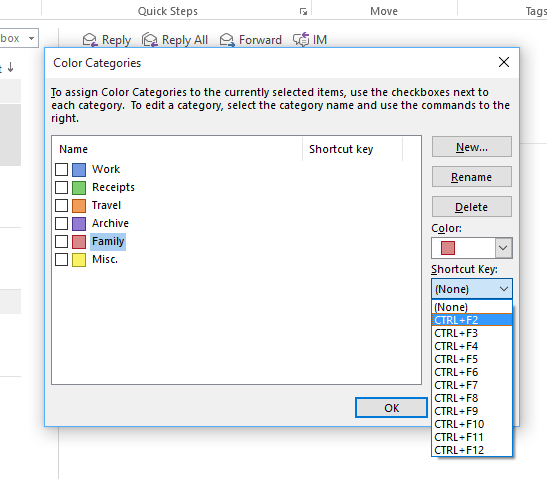Image resolution: width=547 pixels, height=479 pixels.
Task: Click the Rename button
Action: click(x=472, y=177)
